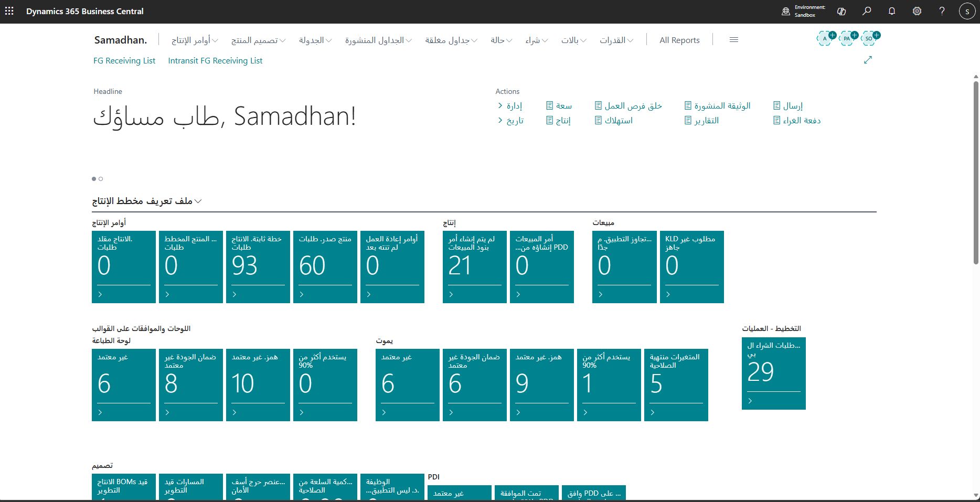Open the ضمان الجودة غير معتمد tile showing 8
This screenshot has height=502, width=980.
tap(191, 385)
